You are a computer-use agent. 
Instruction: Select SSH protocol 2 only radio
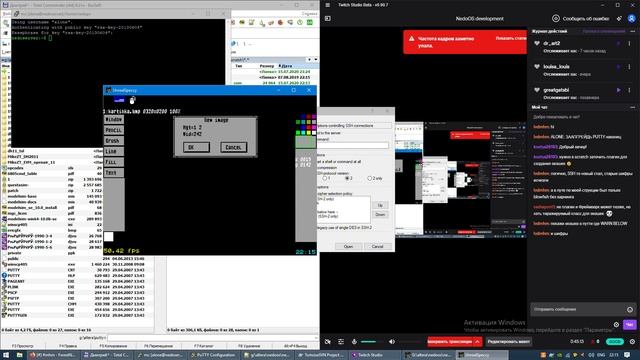(370, 178)
